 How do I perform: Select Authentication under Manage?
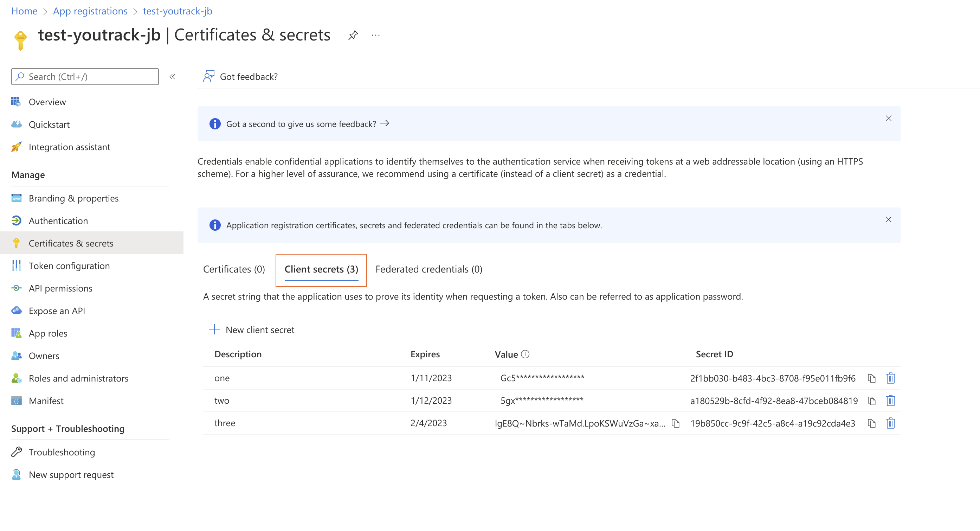[x=58, y=221]
